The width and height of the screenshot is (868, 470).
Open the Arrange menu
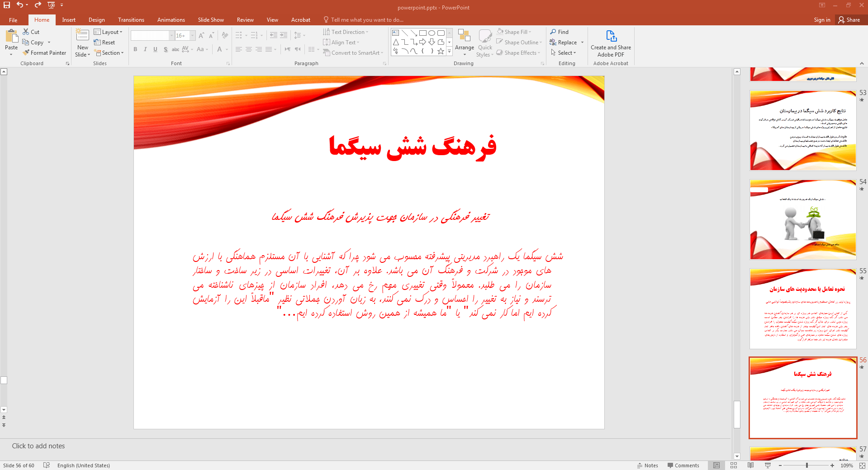pyautogui.click(x=465, y=42)
